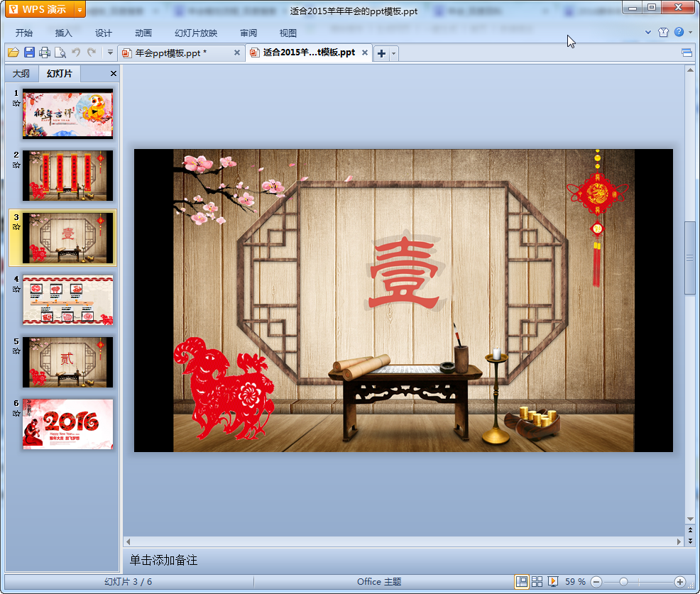The height and width of the screenshot is (594, 700).
Task: Open file with the folder icon
Action: [x=13, y=53]
